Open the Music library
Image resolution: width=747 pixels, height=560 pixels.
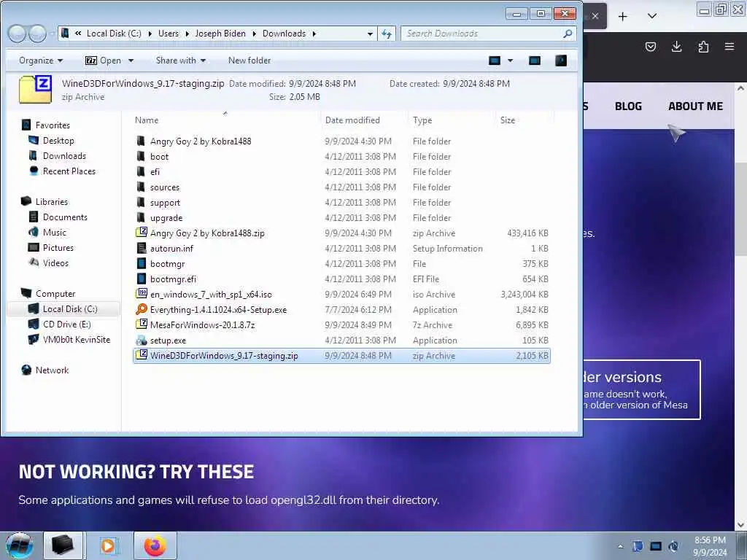coord(54,233)
